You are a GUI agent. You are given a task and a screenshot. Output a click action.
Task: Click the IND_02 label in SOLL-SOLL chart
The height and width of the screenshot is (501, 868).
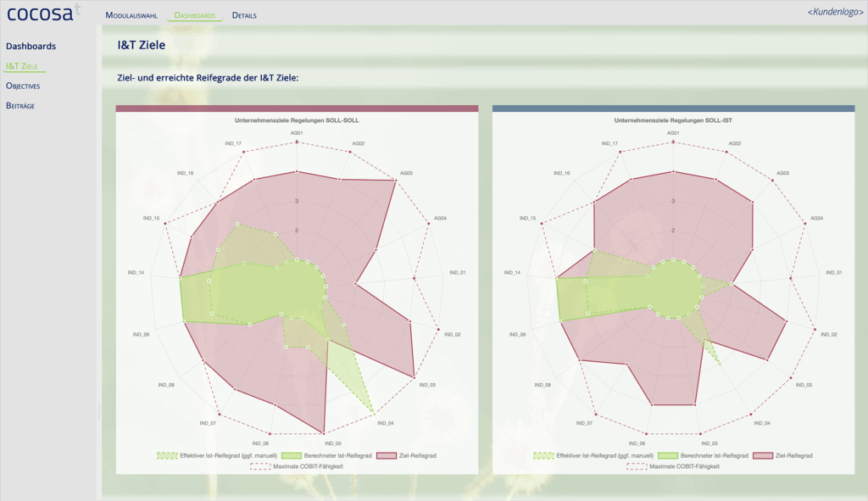453,334
